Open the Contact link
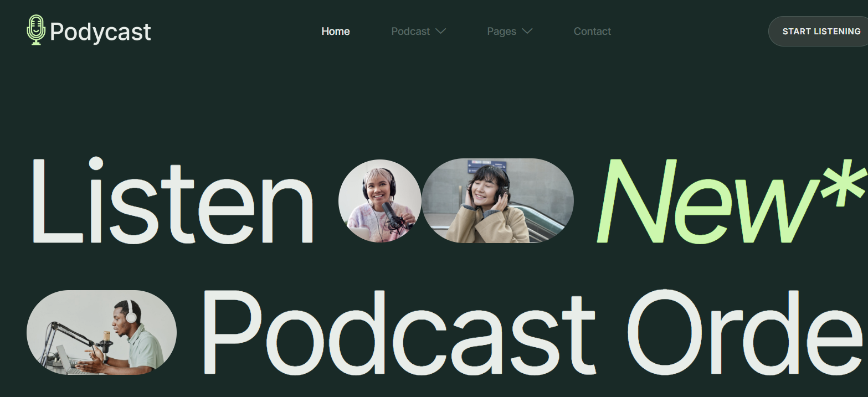Image resolution: width=868 pixels, height=397 pixels. pyautogui.click(x=592, y=32)
